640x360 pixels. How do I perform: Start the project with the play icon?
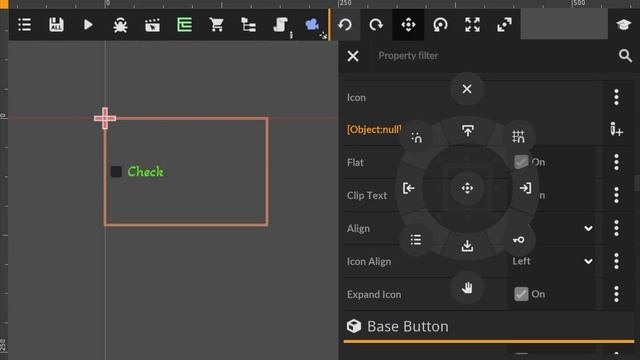tap(88, 25)
